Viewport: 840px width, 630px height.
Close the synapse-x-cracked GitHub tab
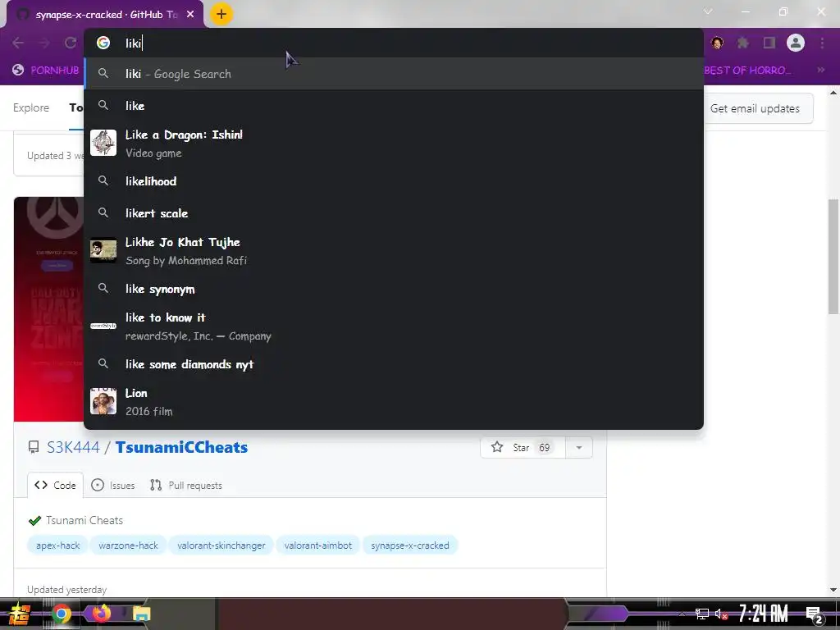[190, 15]
